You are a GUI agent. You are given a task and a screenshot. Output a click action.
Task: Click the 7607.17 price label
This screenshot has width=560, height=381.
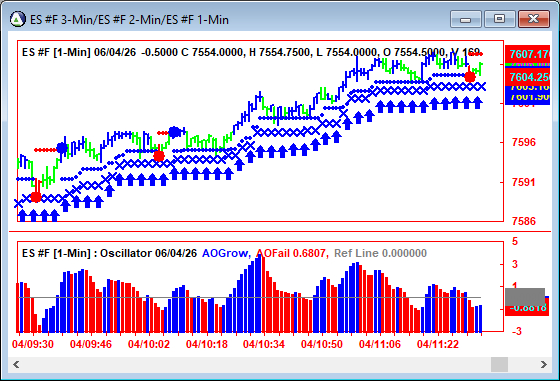(x=528, y=54)
